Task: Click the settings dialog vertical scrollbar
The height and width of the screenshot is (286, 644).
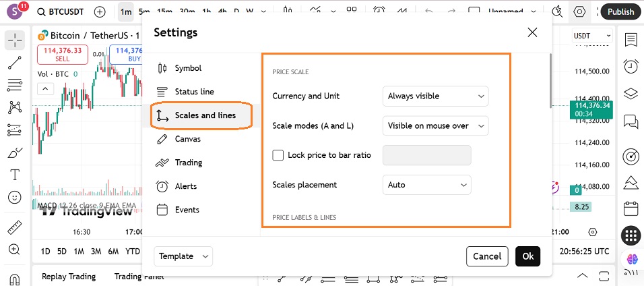Action: [551, 81]
